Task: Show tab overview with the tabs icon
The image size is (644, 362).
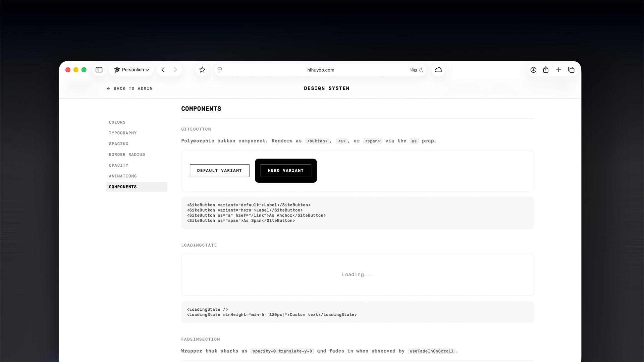Action: coord(572,70)
